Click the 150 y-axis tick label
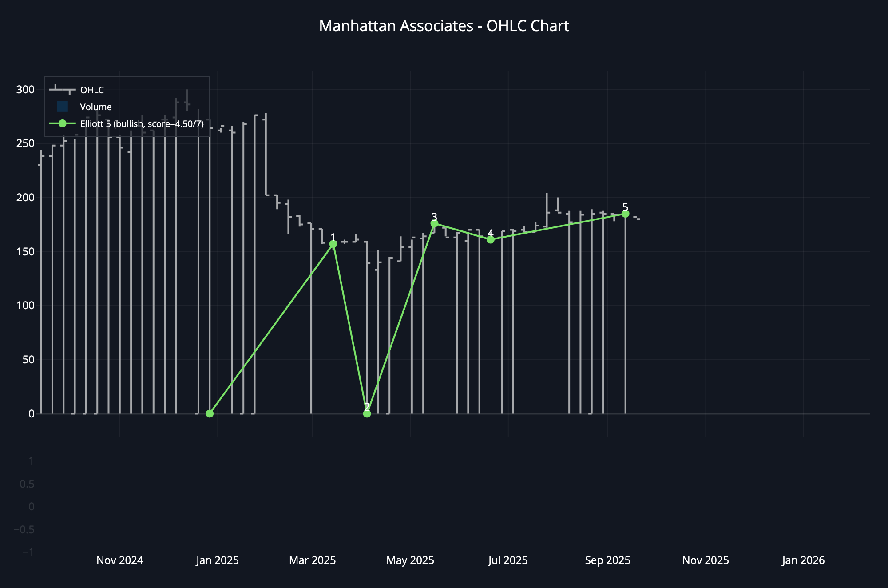Screen dimensions: 888x588 [25, 252]
